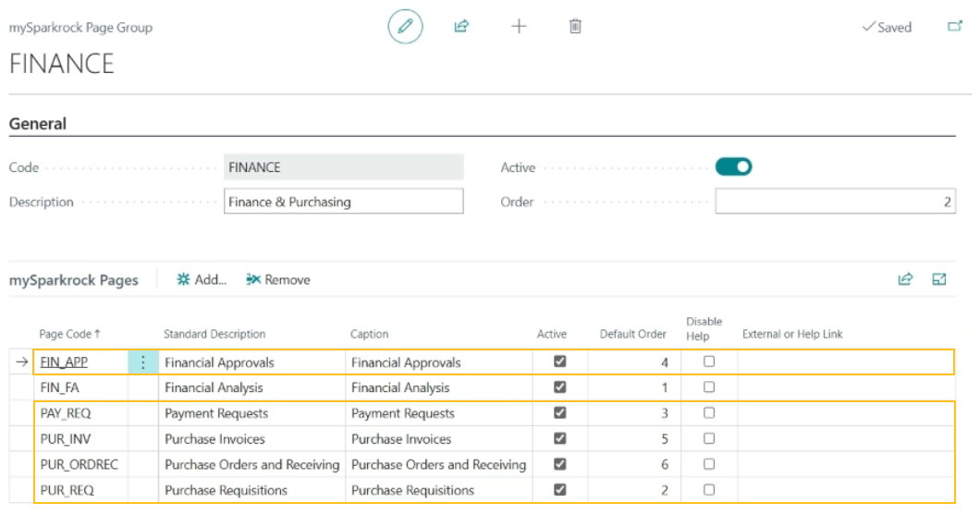Check Disable Help for PAY_REQ row
Image resolution: width=980 pixels, height=515 pixels.
709,413
